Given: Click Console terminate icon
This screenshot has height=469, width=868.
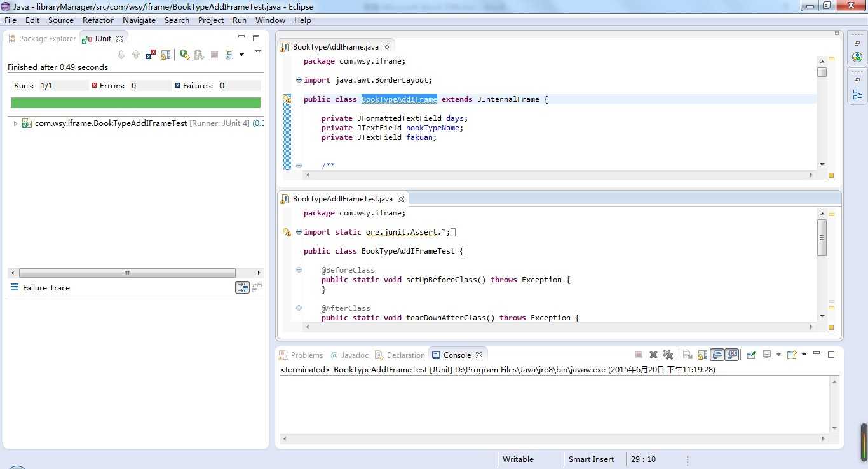Looking at the screenshot, I should [639, 355].
